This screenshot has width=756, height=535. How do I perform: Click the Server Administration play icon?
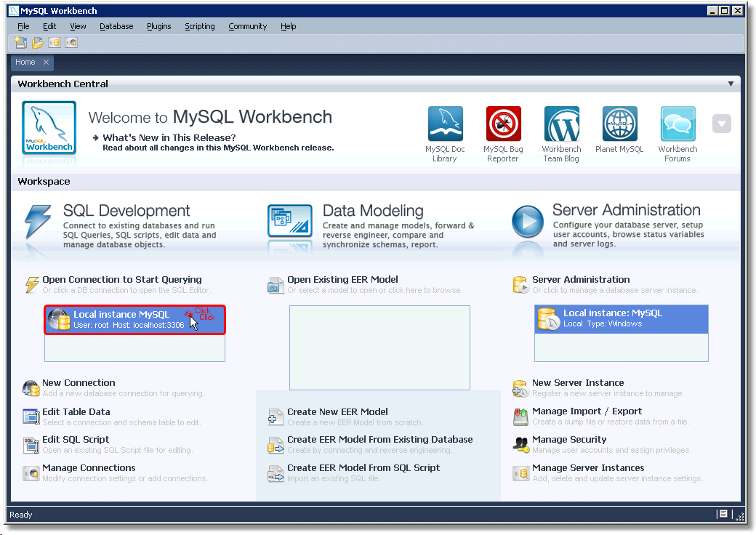coord(528,221)
